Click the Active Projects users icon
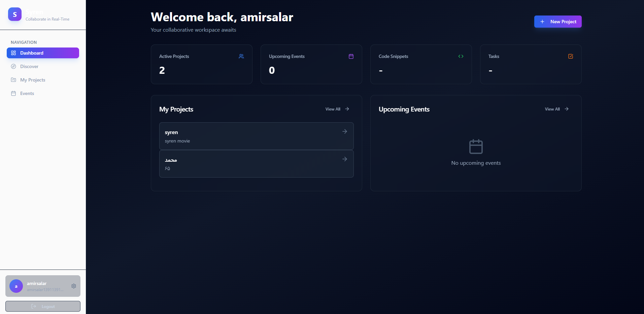The height and width of the screenshot is (314, 644). pyautogui.click(x=241, y=56)
